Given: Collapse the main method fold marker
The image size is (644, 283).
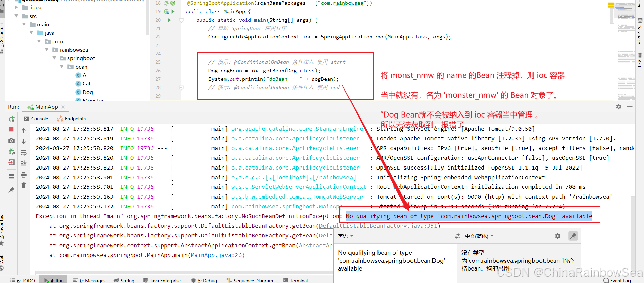Looking at the screenshot, I should tap(181, 20).
